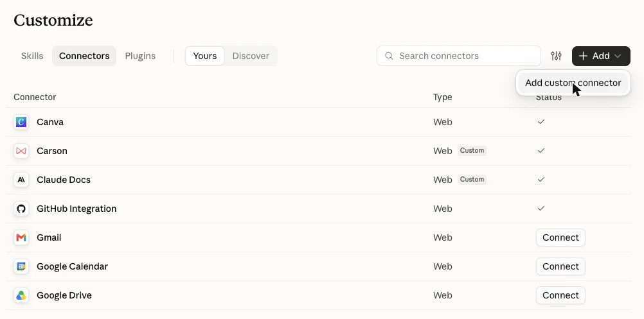
Task: Click the Web type for Gmail
Action: pos(442,237)
